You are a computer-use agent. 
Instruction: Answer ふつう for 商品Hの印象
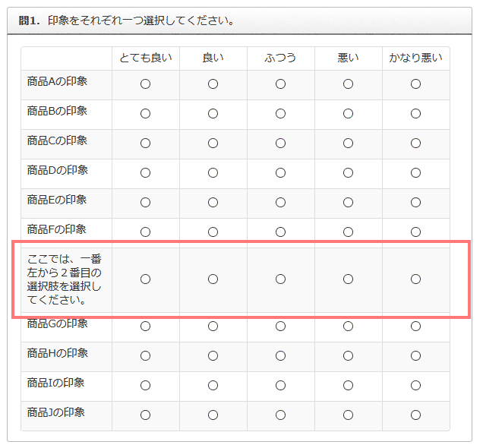pyautogui.click(x=281, y=356)
